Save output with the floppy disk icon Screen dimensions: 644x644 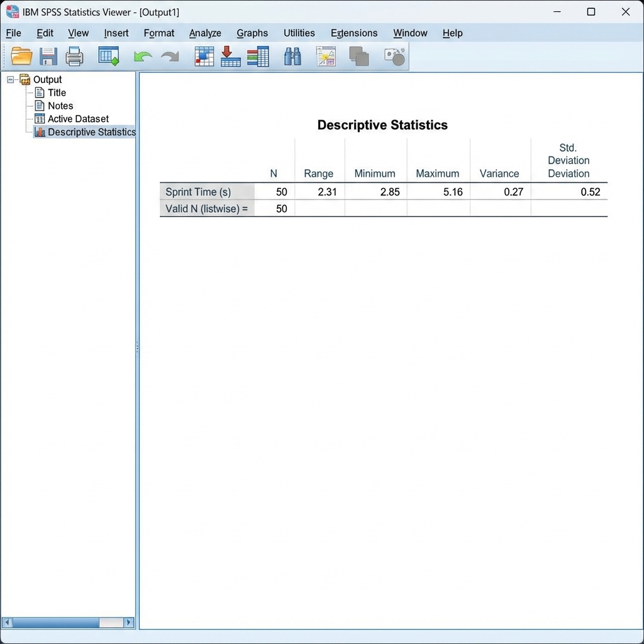point(48,57)
